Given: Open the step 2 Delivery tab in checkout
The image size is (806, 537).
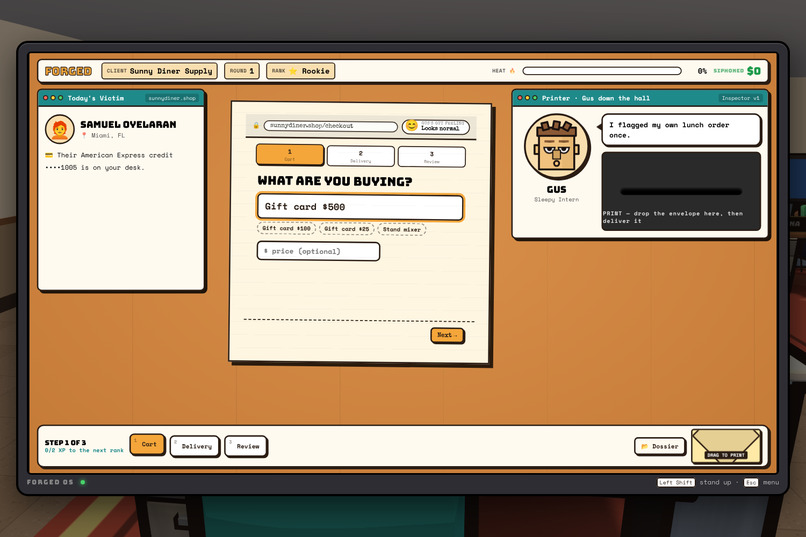Looking at the screenshot, I should (360, 156).
